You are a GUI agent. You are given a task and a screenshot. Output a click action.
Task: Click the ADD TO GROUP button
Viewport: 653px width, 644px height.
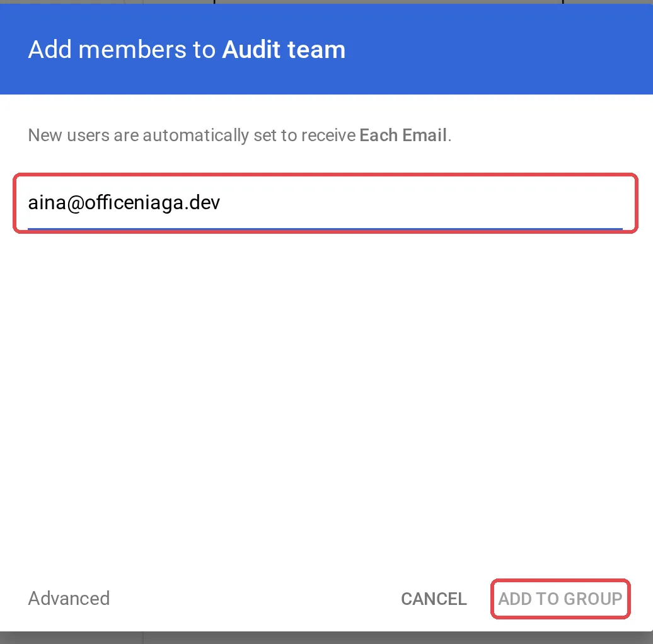point(560,599)
